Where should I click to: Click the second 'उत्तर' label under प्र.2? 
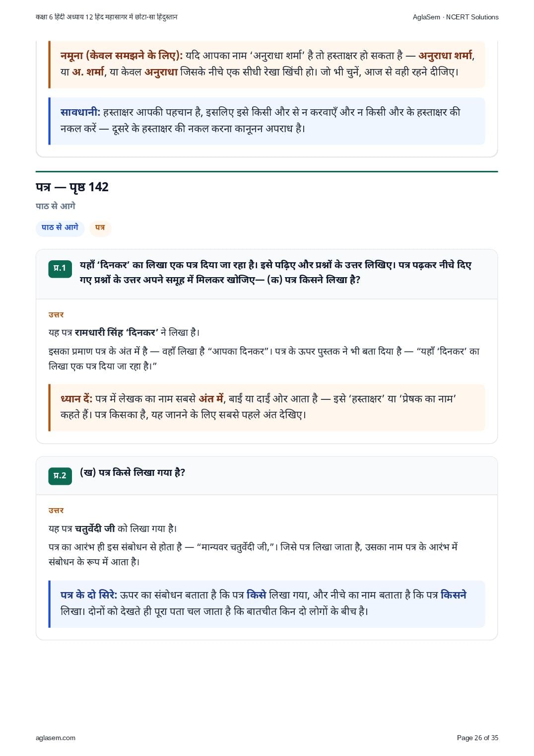[56, 511]
